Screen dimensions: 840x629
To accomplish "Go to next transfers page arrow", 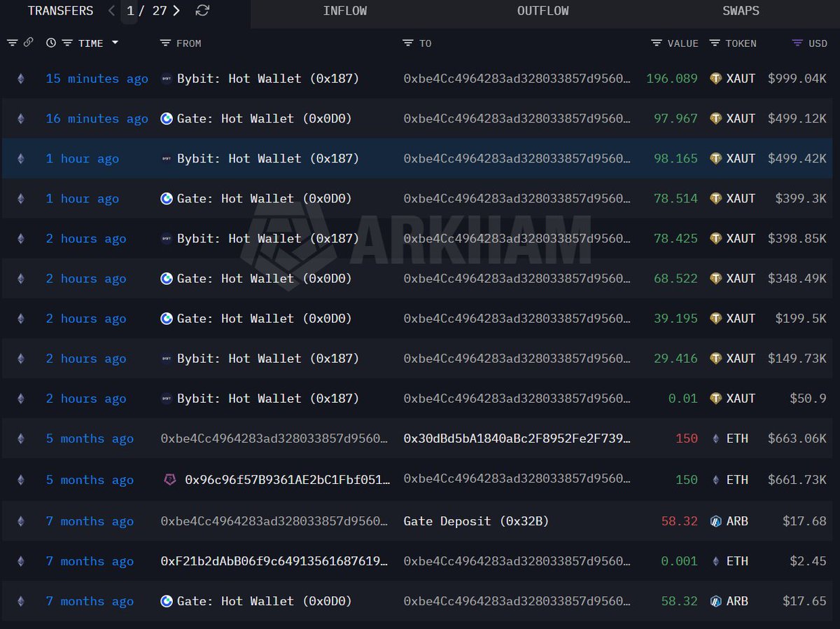I will 176,11.
